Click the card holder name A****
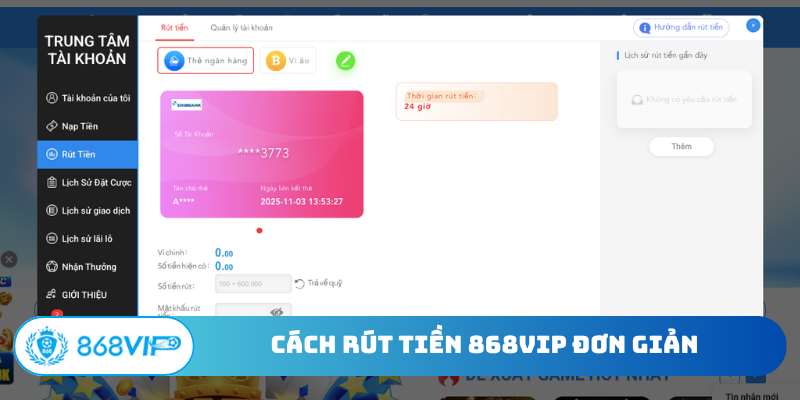Screen dimensions: 800x400 (183, 202)
